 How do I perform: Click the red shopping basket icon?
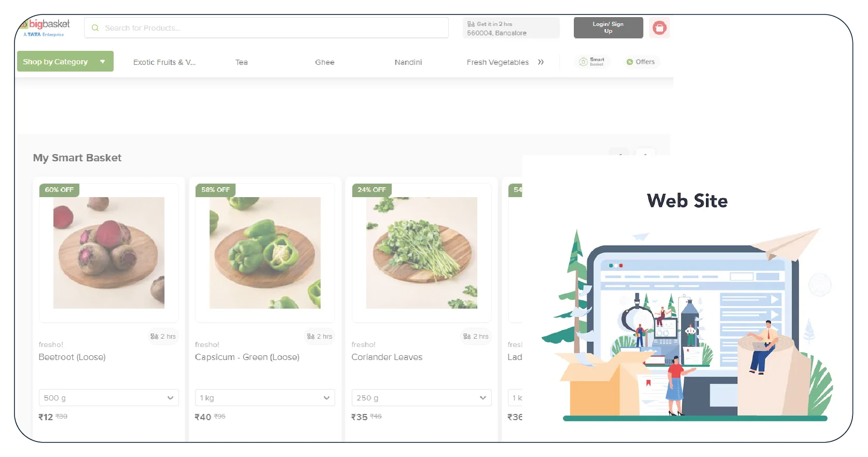point(659,28)
